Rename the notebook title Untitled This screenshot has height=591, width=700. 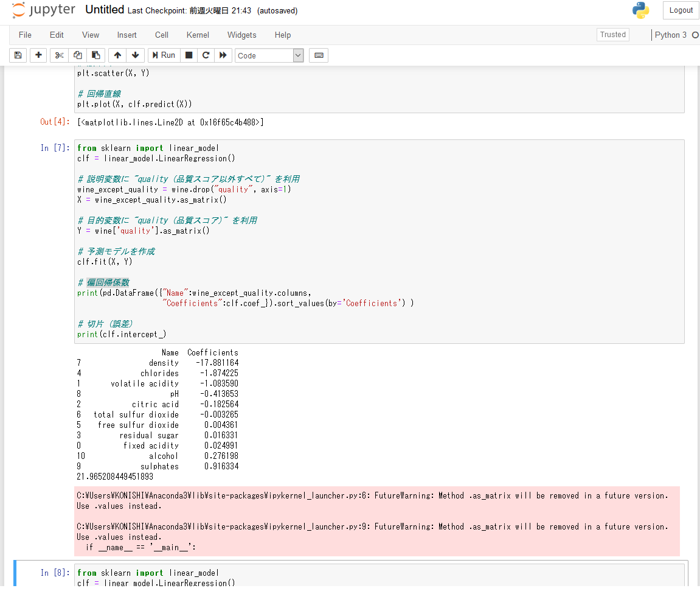pos(105,10)
